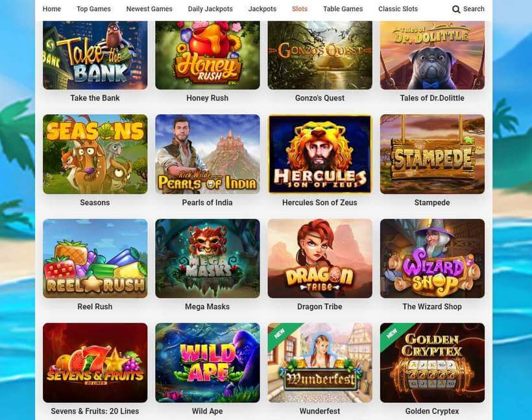Viewport: 532px width, 420px height.
Task: Select the Daily Jackpots tab
Action: (210, 9)
